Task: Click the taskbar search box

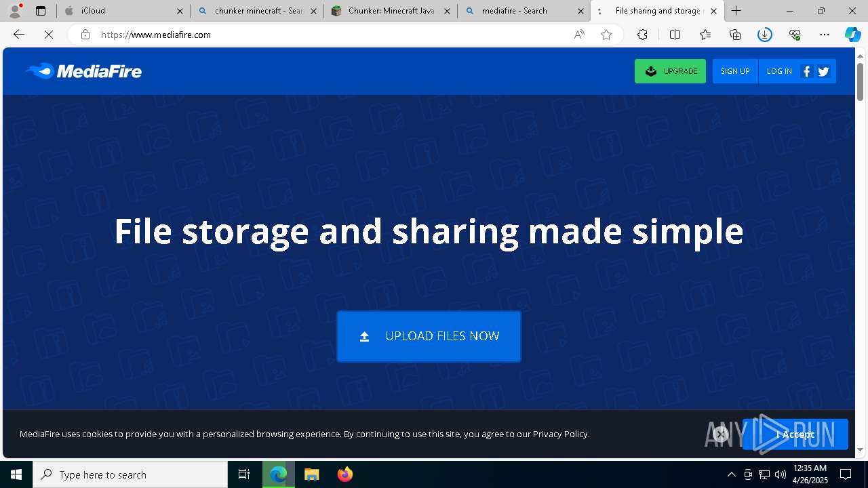Action: pos(130,474)
